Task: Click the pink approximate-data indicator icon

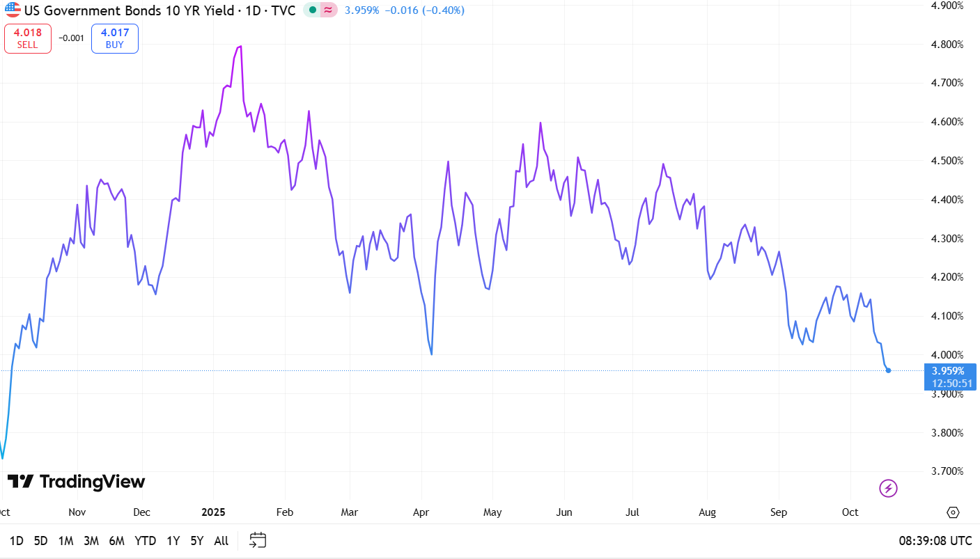Action: (328, 10)
